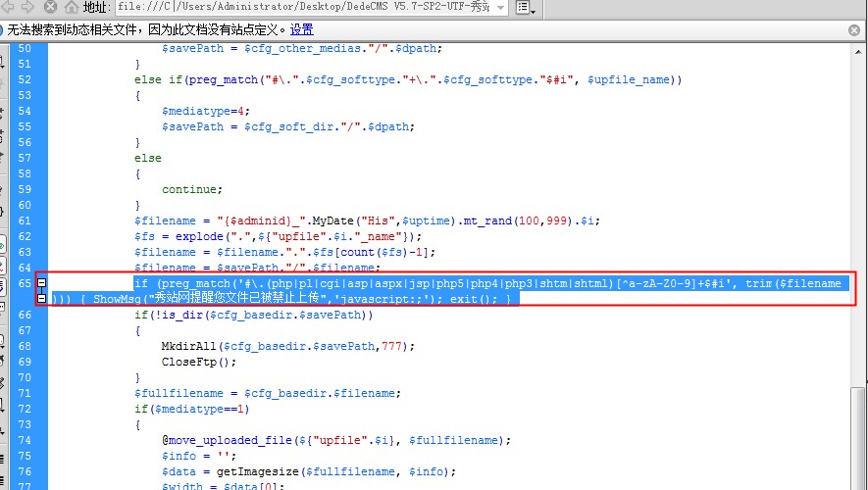
Task: Select line number 68 in the gutter
Action: [x=25, y=346]
